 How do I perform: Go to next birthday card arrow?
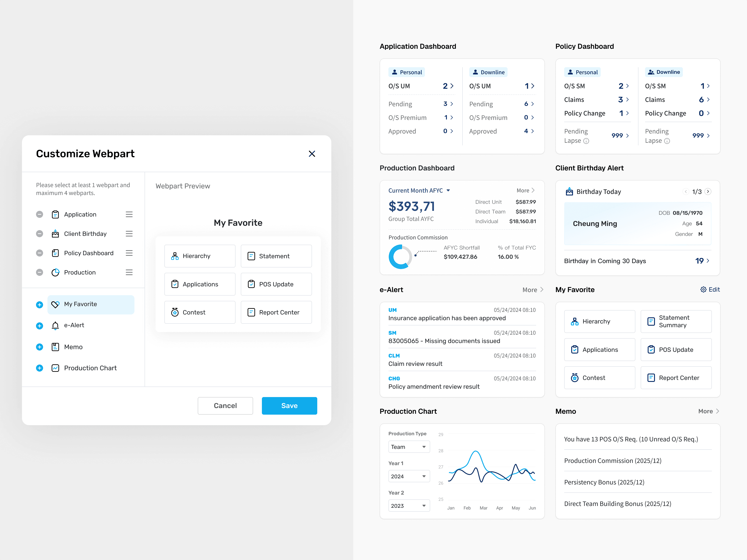click(x=708, y=191)
